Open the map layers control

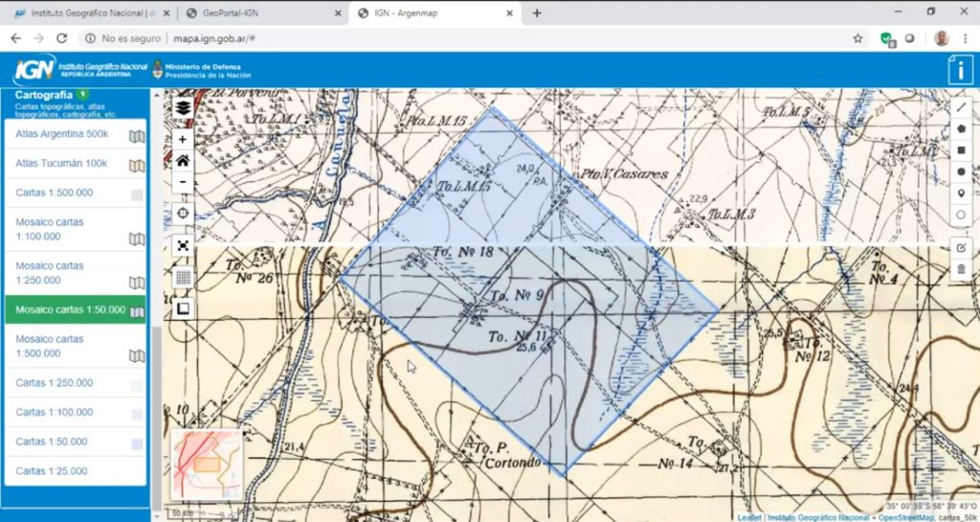click(x=182, y=107)
